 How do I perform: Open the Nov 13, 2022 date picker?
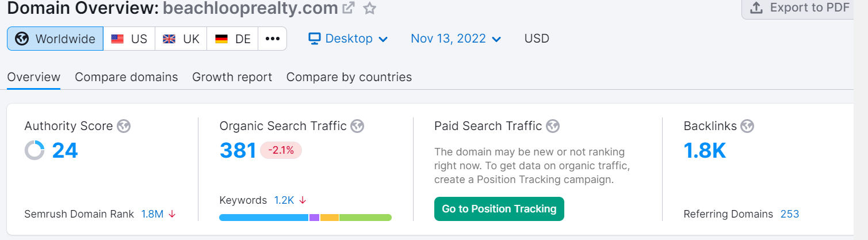click(x=456, y=39)
